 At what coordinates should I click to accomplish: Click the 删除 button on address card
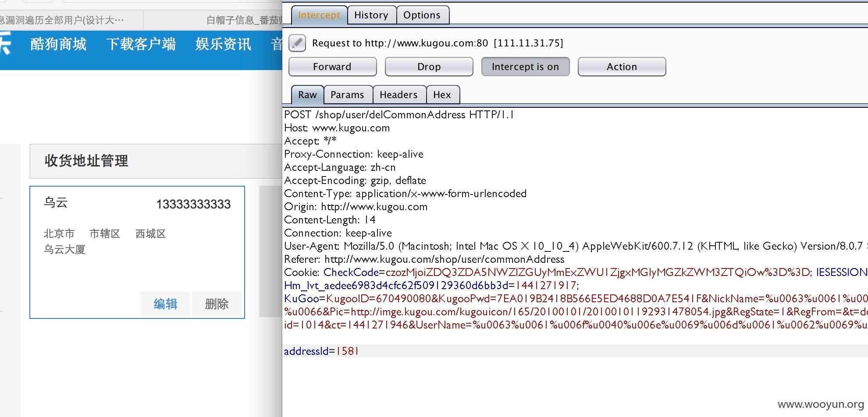(217, 304)
